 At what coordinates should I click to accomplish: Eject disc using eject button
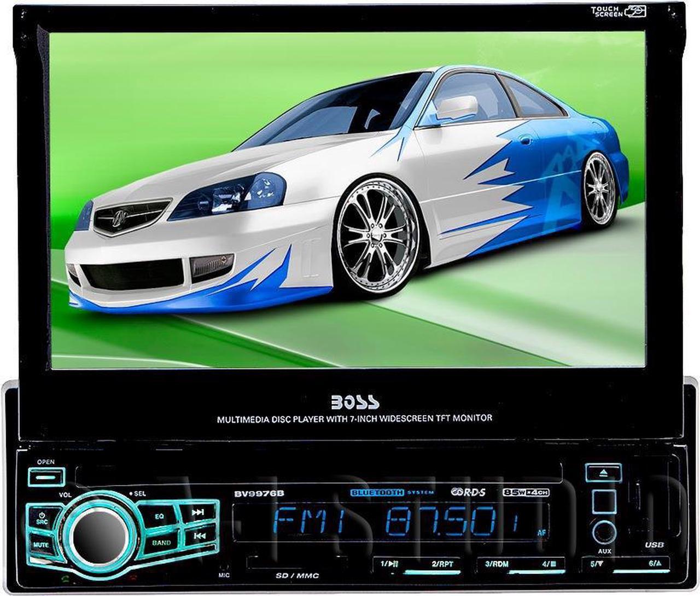tap(604, 473)
